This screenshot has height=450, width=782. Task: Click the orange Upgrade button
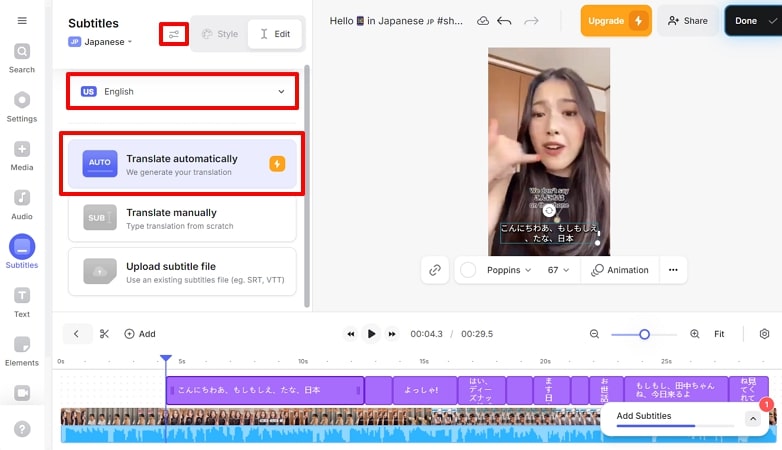(616, 21)
